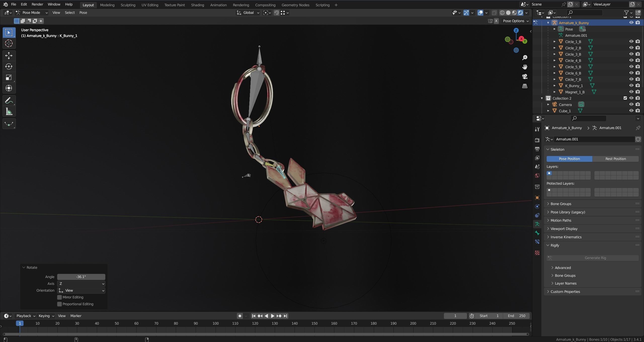The image size is (644, 342).
Task: Select the Transform tool
Action: 9,88
